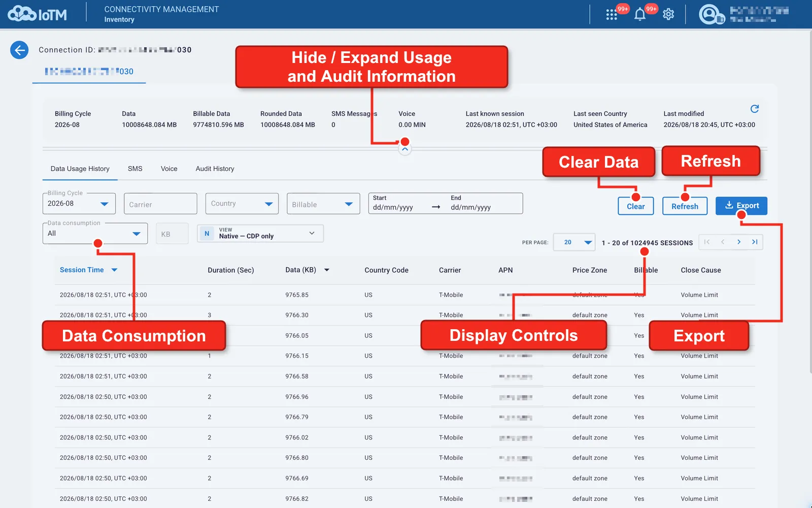Click the data value 9766.82
812x508 pixels.
click(x=297, y=499)
